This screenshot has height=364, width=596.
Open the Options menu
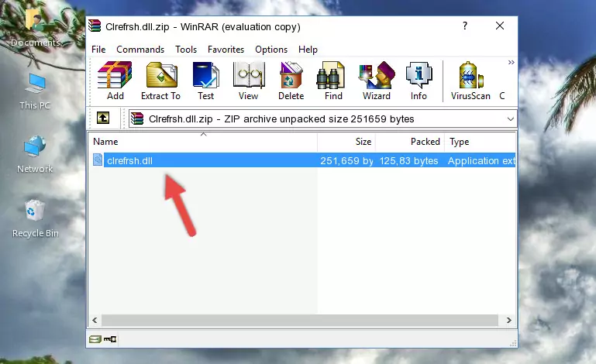(x=271, y=50)
